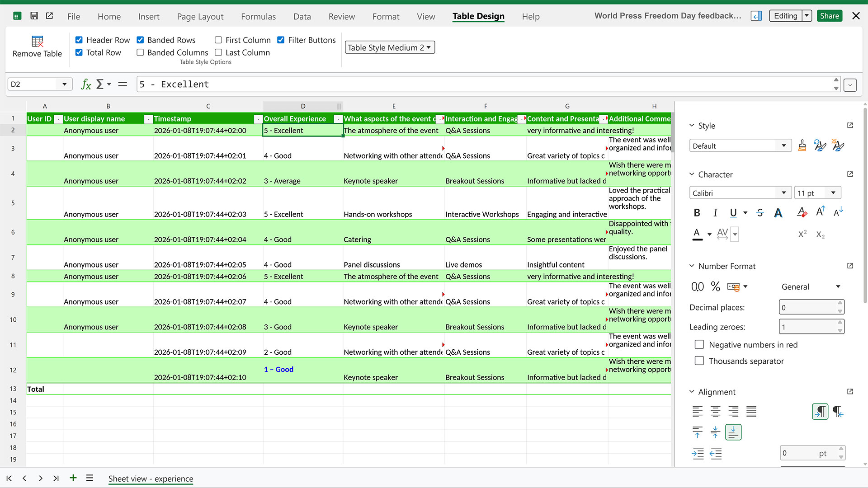This screenshot has height=488, width=868.
Task: Click the Share button
Action: pos(829,15)
